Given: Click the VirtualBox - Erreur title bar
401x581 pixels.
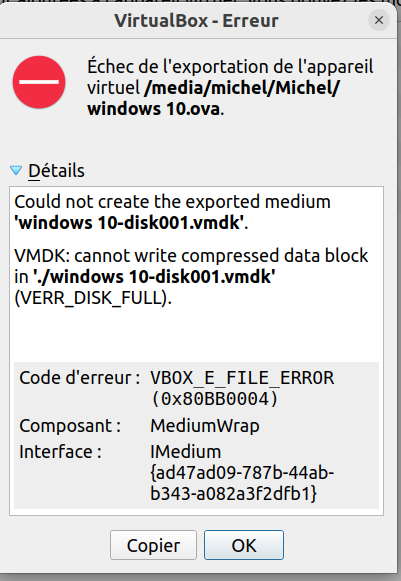Looking at the screenshot, I should click(196, 20).
